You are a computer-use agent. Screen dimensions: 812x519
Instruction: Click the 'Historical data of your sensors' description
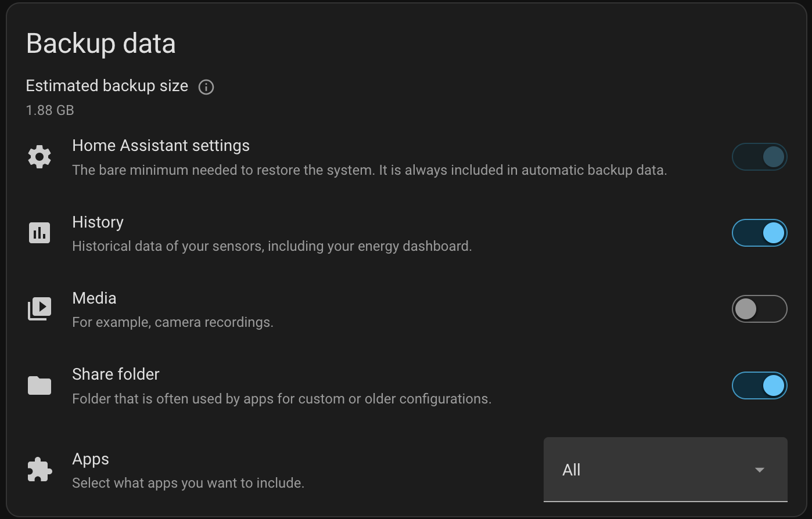click(272, 246)
